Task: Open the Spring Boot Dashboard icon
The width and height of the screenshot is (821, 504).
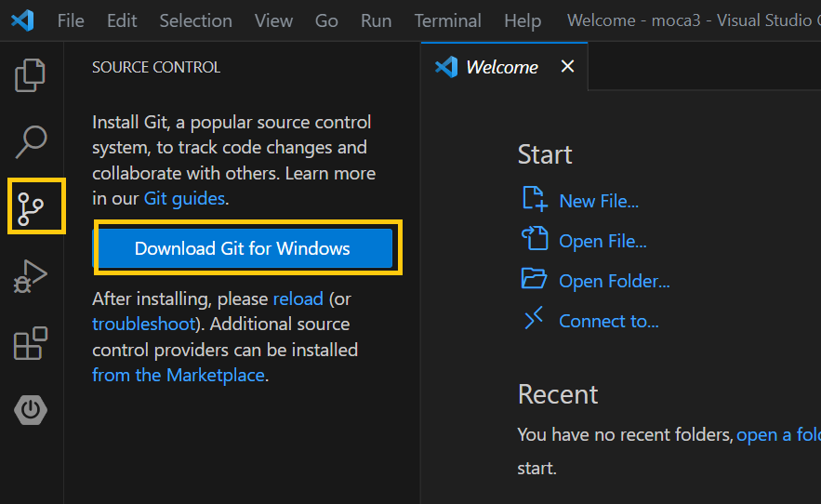Action: coord(31,410)
